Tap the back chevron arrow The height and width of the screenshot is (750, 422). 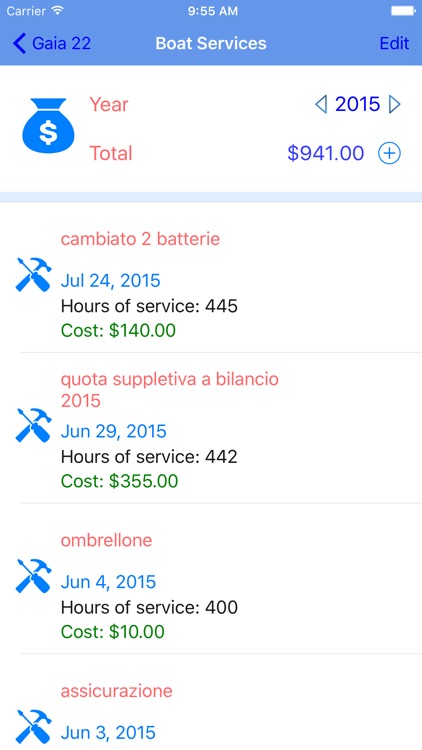[19, 44]
